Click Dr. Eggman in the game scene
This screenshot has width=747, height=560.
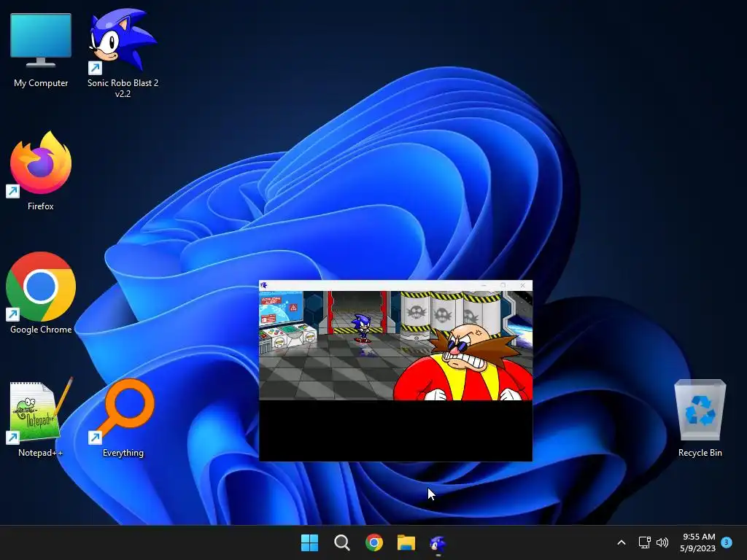[x=463, y=362]
